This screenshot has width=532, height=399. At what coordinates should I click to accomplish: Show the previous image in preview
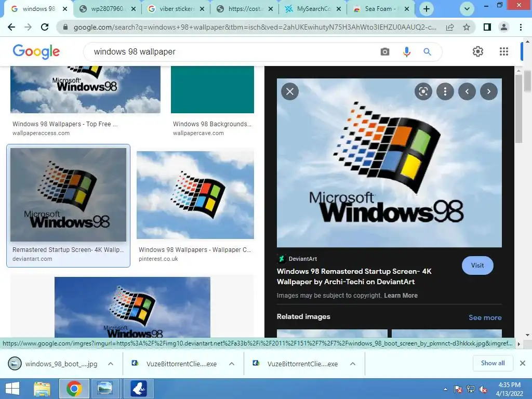[467, 91]
